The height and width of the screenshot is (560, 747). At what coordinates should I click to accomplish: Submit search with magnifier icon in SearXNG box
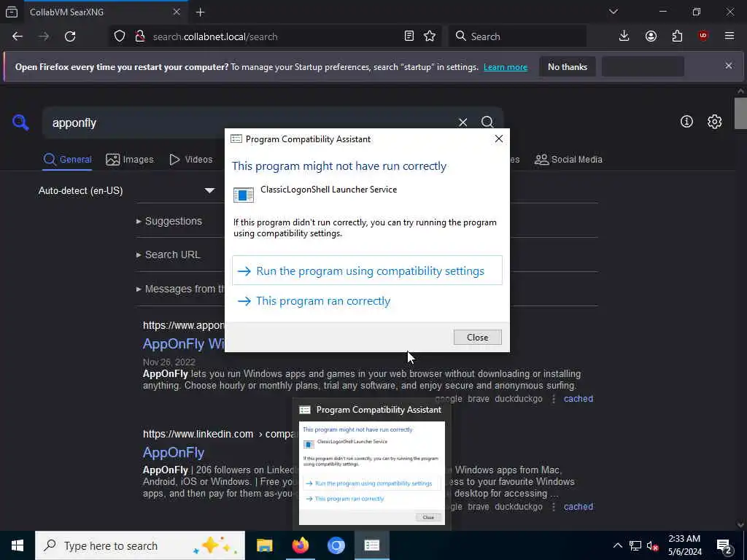coord(487,122)
